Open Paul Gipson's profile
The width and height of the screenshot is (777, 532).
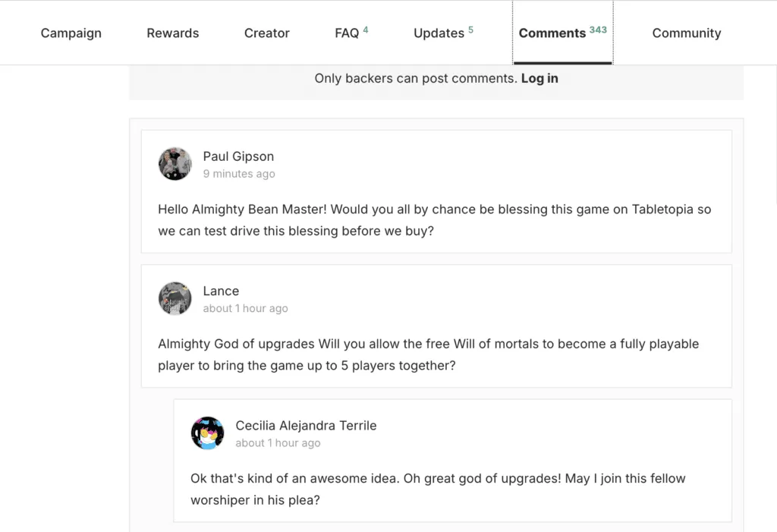(238, 156)
